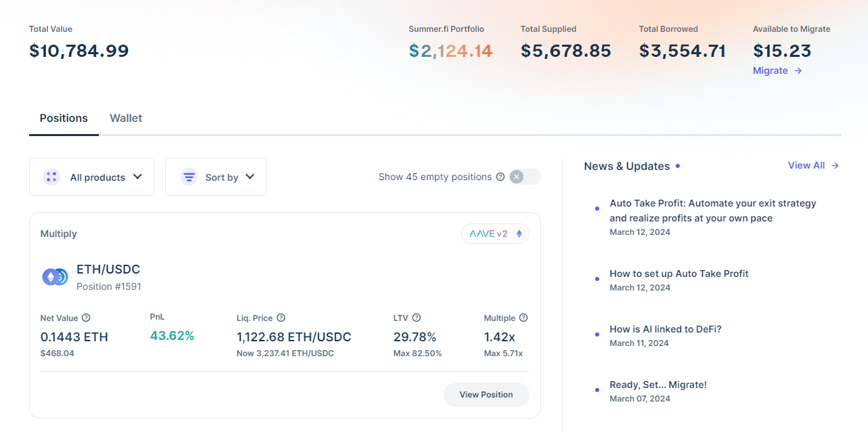
Task: Click the News & Updates heading
Action: pos(627,166)
